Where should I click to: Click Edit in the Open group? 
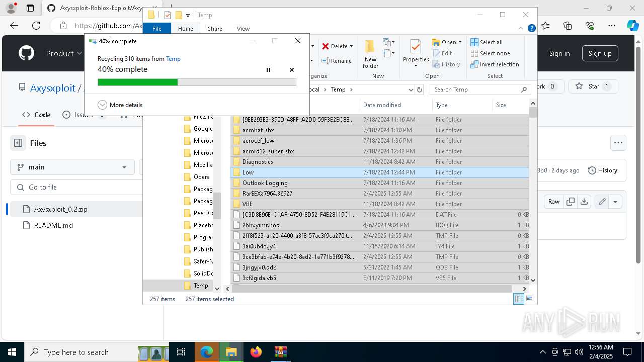tap(442, 53)
